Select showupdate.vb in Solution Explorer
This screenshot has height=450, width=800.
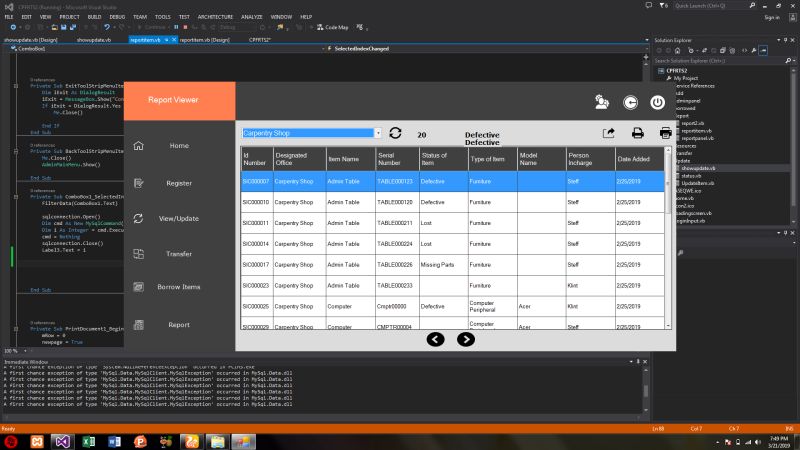tap(698, 168)
